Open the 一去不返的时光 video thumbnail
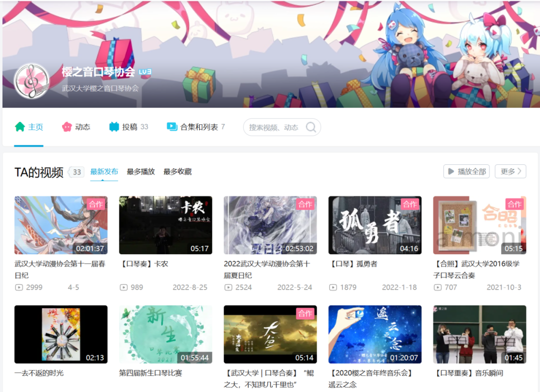The width and height of the screenshot is (540, 392). pos(61,334)
